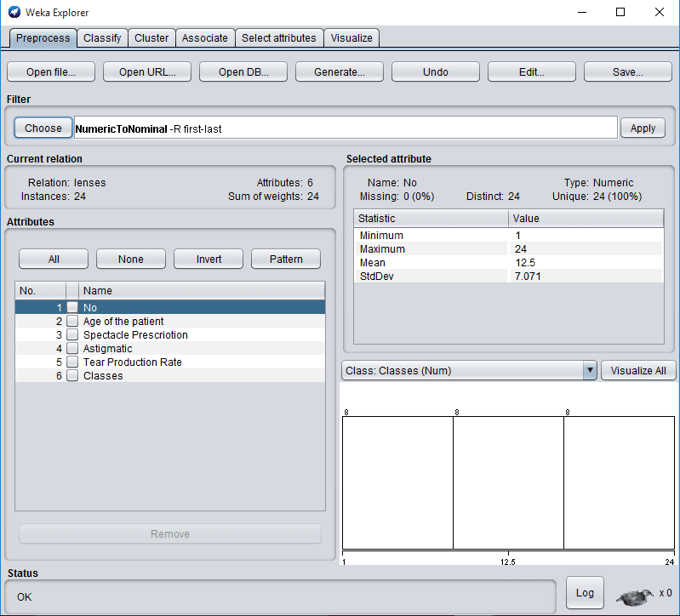Click the Name column header in attributes
Screen dimensions: 680x616
(202, 290)
